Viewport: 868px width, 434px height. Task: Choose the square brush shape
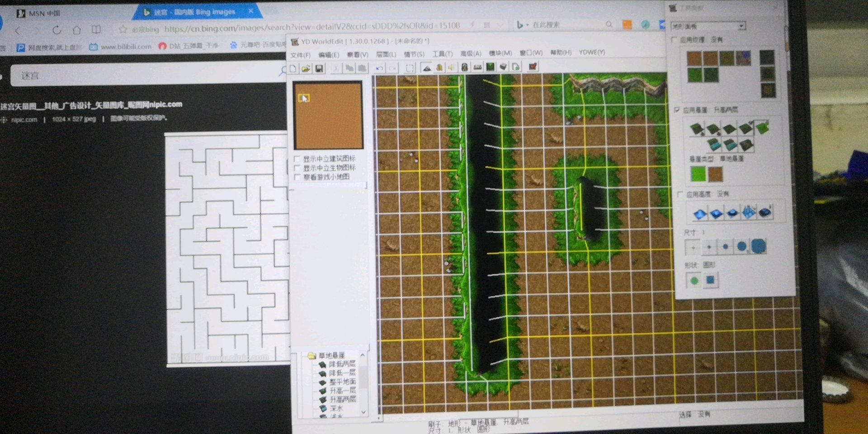[x=710, y=280]
